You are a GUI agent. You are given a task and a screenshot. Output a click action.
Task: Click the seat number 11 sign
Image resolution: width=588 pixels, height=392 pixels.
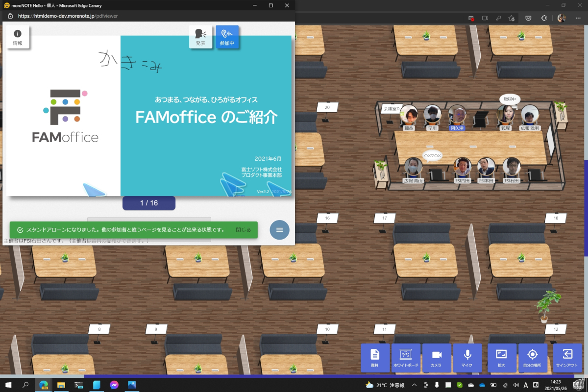385,329
